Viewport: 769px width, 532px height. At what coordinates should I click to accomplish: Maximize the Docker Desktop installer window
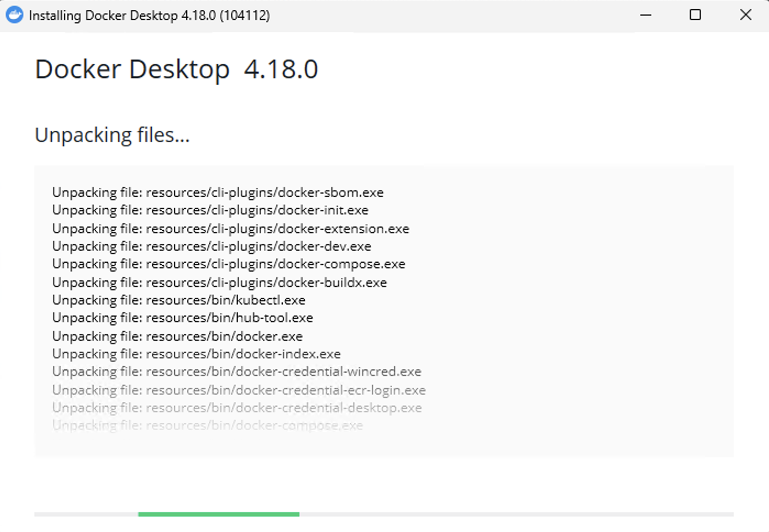pyautogui.click(x=695, y=15)
